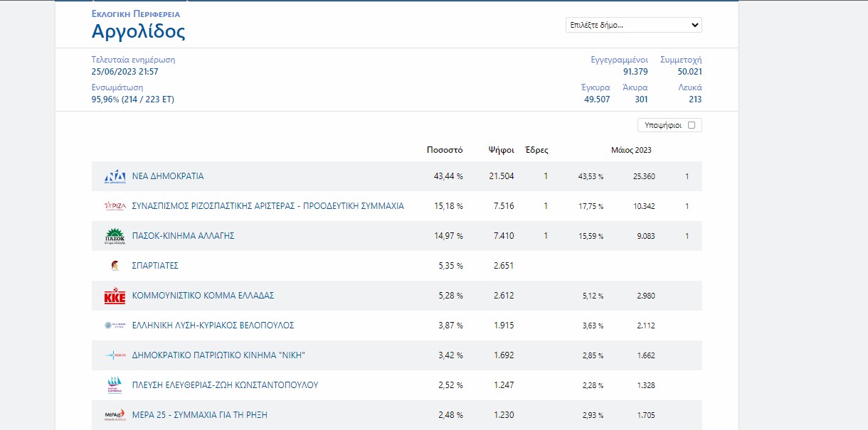Image resolution: width=868 pixels, height=430 pixels.
Task: Click the Nea Dimokratia party logo
Action: 115,176
